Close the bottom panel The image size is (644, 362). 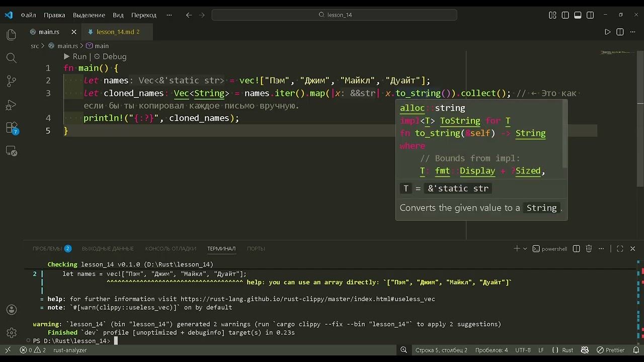[632, 248]
